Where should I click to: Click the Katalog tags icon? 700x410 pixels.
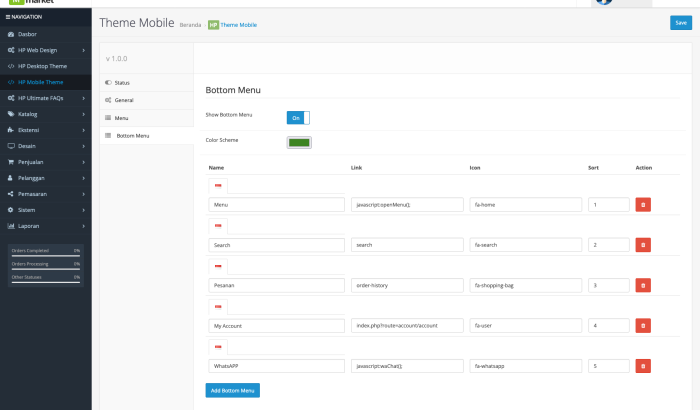11,114
